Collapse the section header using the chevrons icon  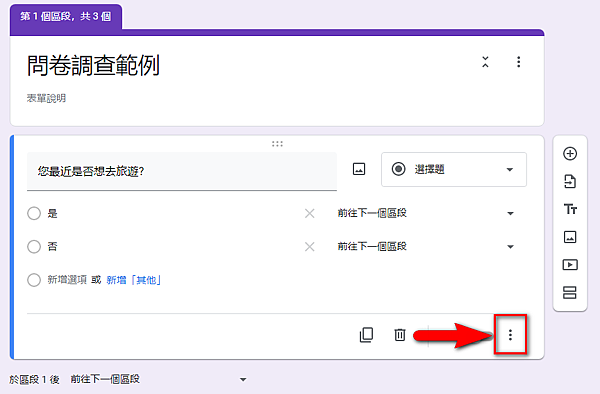485,62
